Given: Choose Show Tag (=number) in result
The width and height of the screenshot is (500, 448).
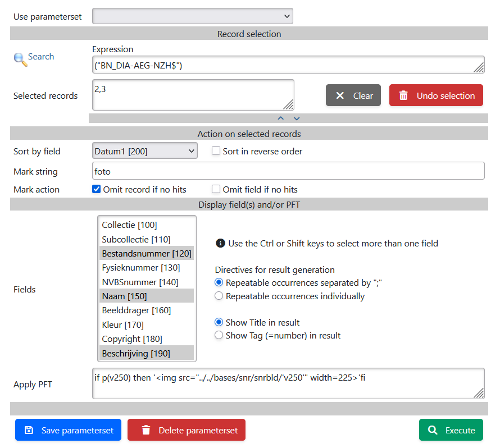Looking at the screenshot, I should coord(219,335).
